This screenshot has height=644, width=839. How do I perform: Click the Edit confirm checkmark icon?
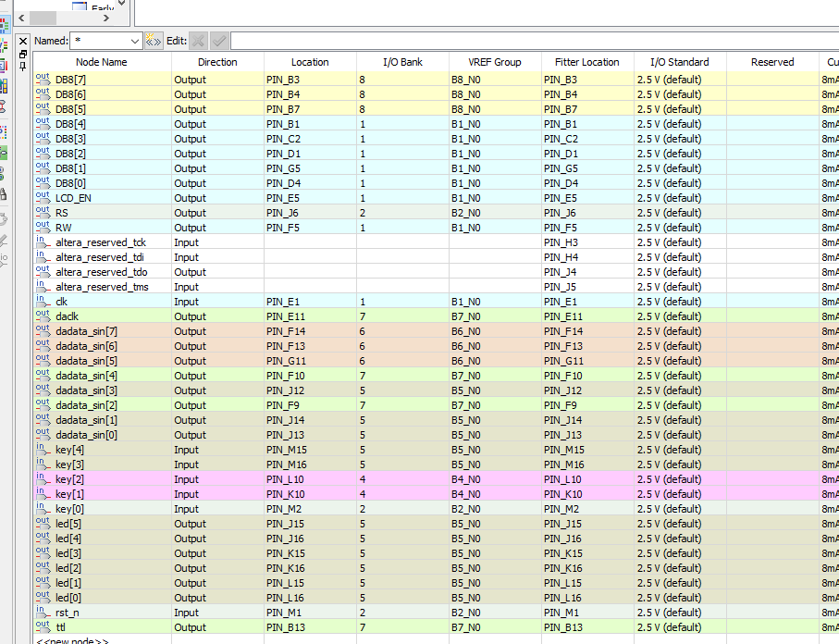(x=219, y=41)
